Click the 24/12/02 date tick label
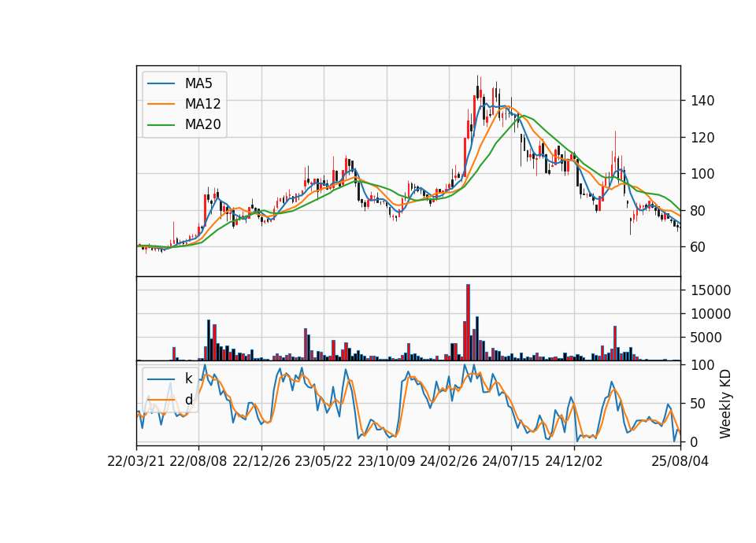 (574, 461)
